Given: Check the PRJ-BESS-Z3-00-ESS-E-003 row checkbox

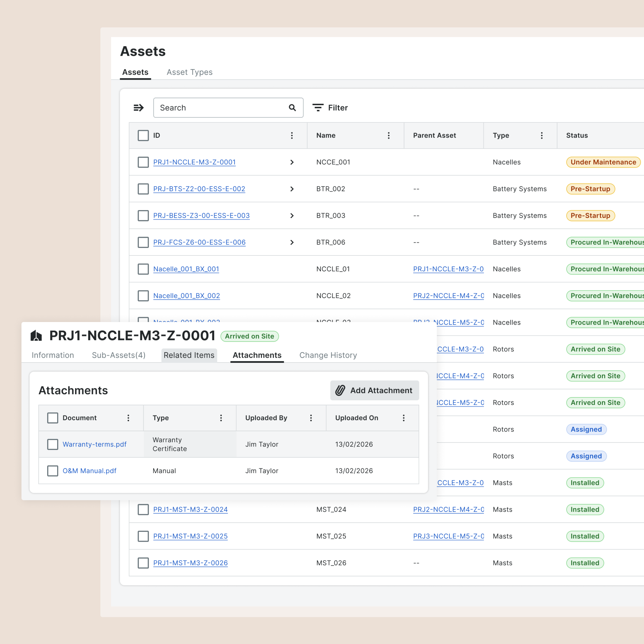Looking at the screenshot, I should pos(143,216).
